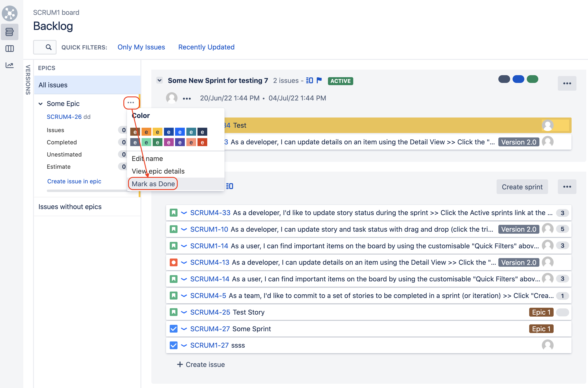Viewport: 588px width, 388px height.
Task: Collapse the Some Epic details
Action: pos(41,104)
